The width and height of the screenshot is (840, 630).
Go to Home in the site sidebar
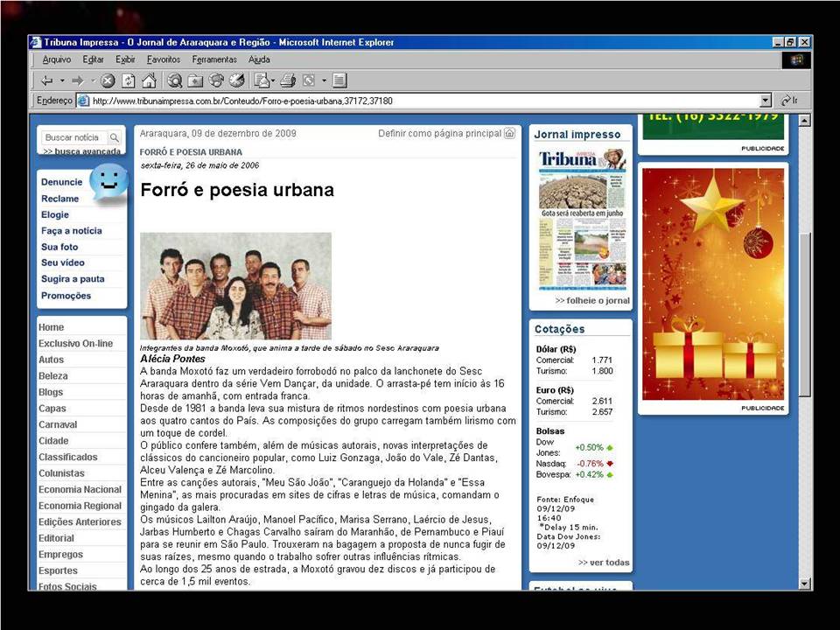(x=51, y=327)
